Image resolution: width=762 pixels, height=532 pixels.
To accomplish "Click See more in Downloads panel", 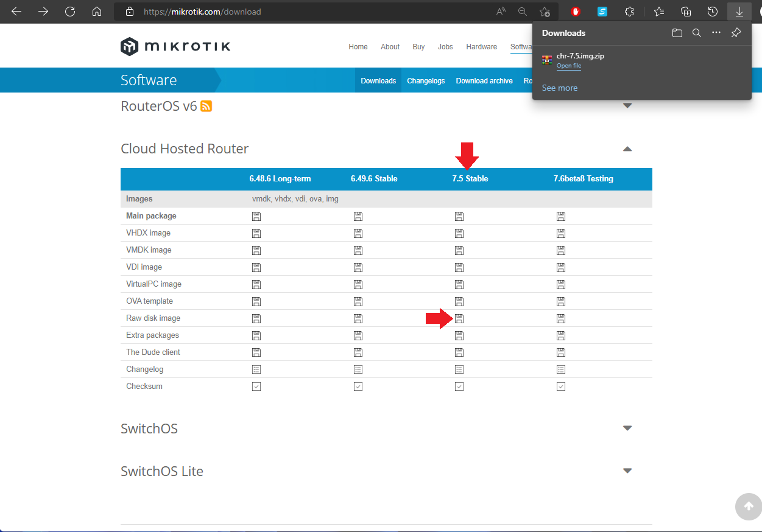I will (x=559, y=88).
